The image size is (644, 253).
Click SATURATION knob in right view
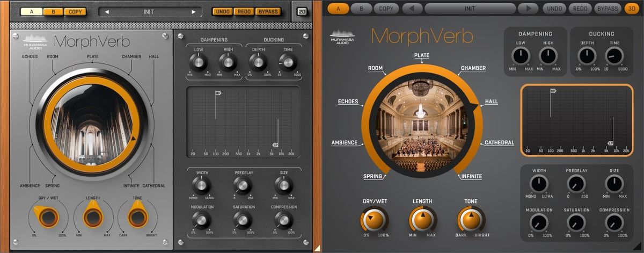click(x=576, y=222)
